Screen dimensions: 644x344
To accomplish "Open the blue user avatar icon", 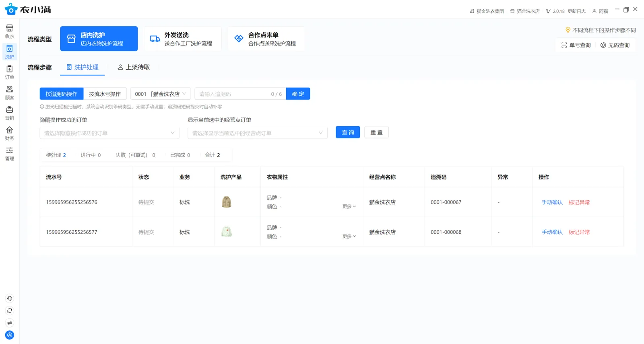I will (x=10, y=335).
